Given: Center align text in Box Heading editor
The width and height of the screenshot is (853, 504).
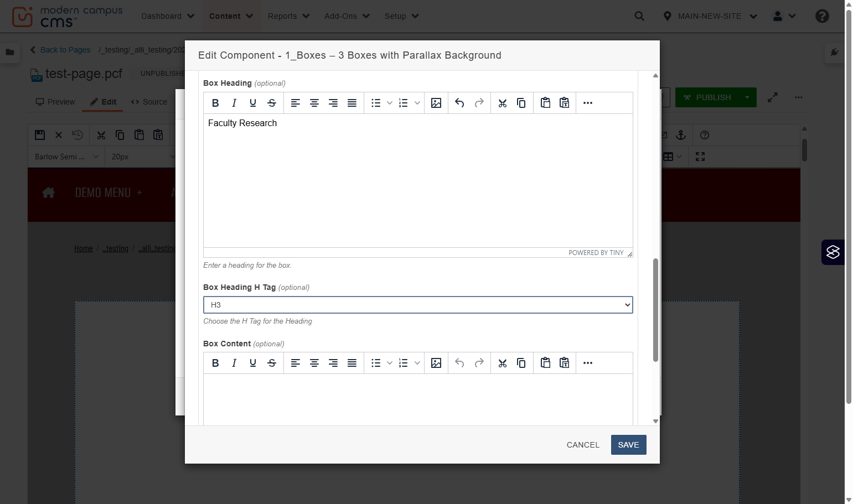Looking at the screenshot, I should 314,103.
